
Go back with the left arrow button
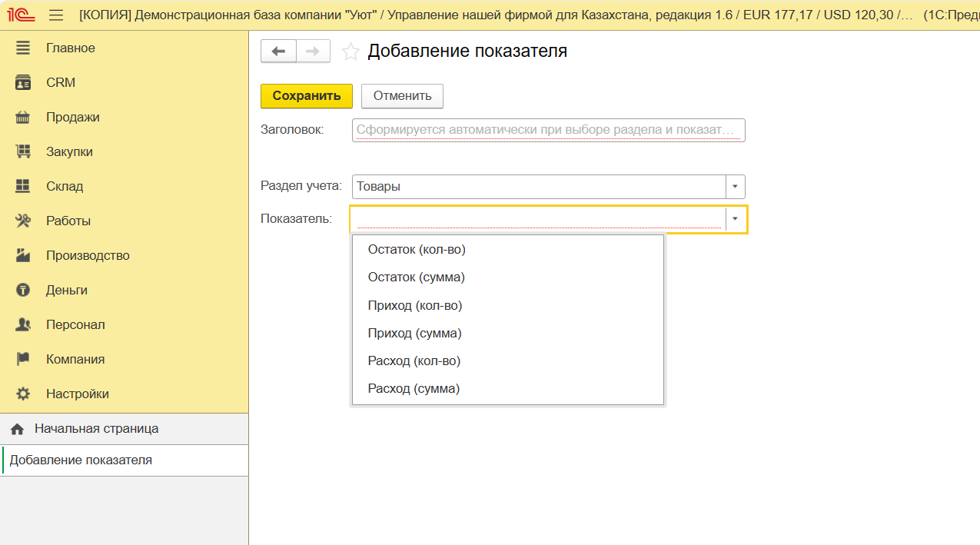click(278, 52)
